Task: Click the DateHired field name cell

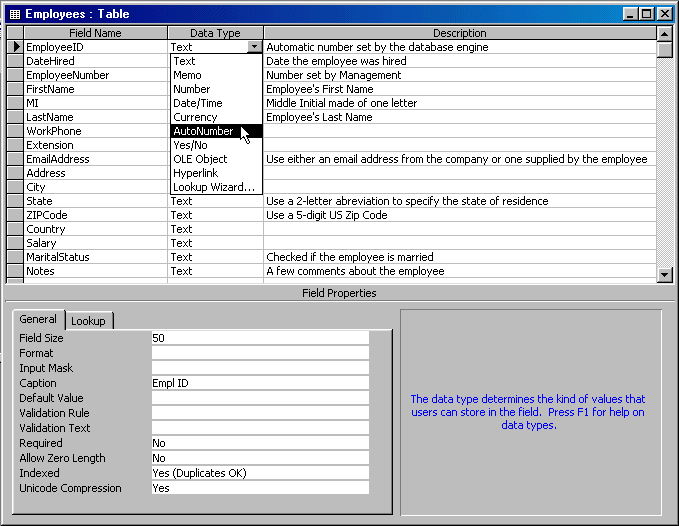Action: [96, 61]
